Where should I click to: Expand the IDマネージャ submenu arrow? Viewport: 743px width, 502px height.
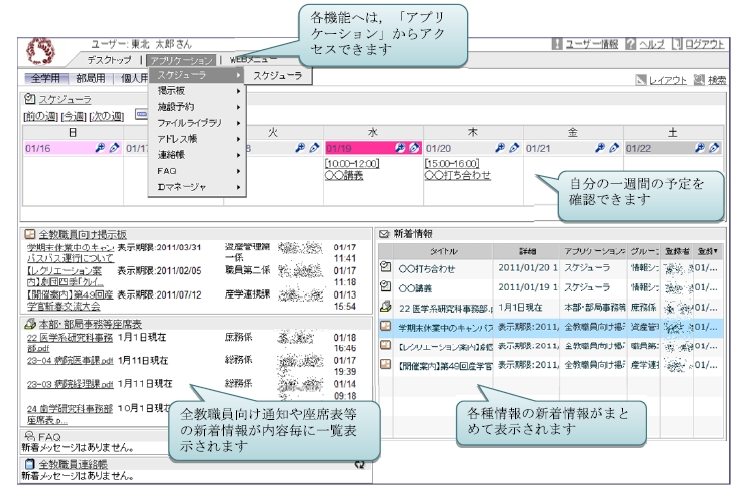click(238, 187)
